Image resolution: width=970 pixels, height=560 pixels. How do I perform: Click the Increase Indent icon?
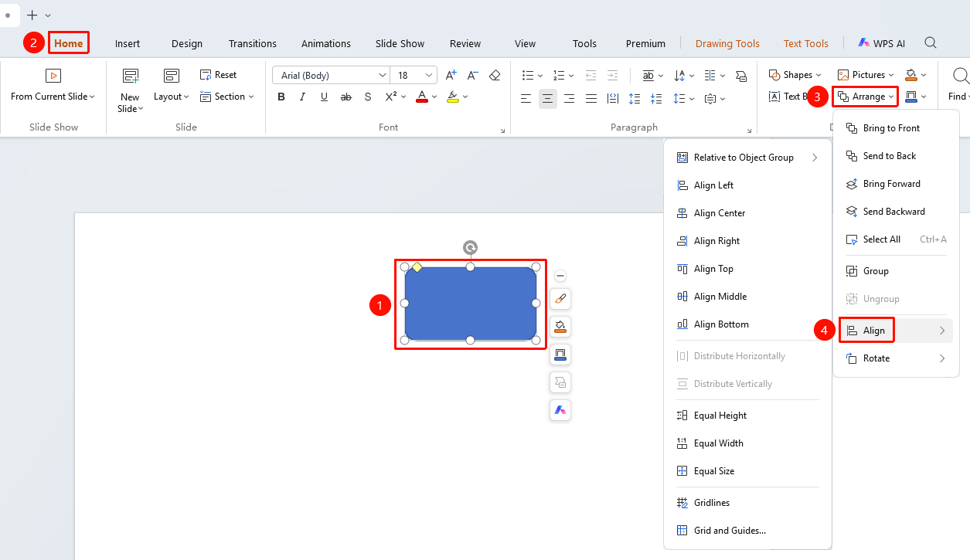click(x=612, y=75)
